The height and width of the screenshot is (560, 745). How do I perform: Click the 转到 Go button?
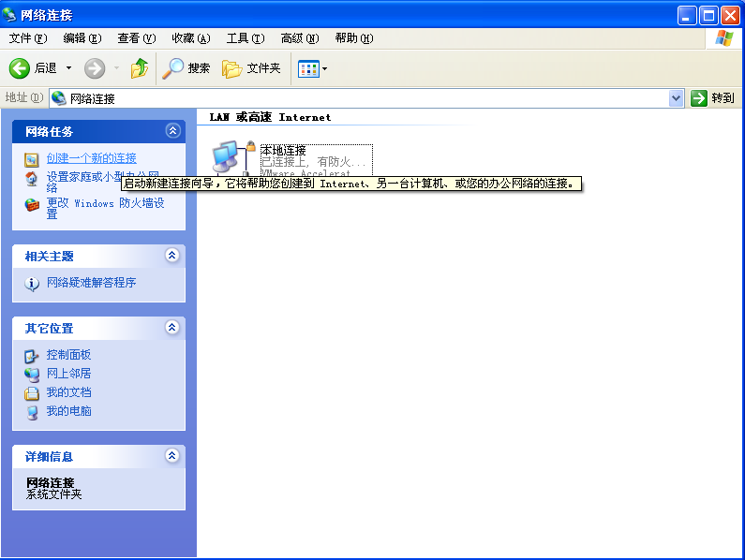pyautogui.click(x=713, y=98)
